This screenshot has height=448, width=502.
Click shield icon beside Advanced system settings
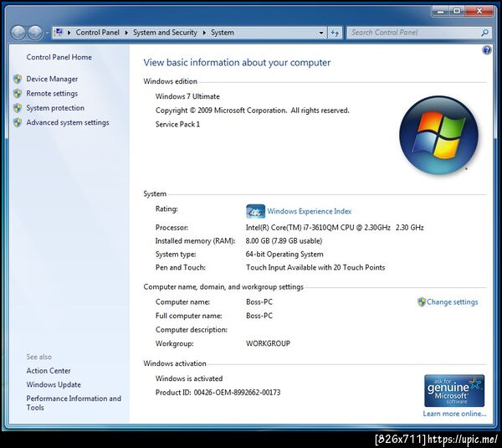point(18,122)
